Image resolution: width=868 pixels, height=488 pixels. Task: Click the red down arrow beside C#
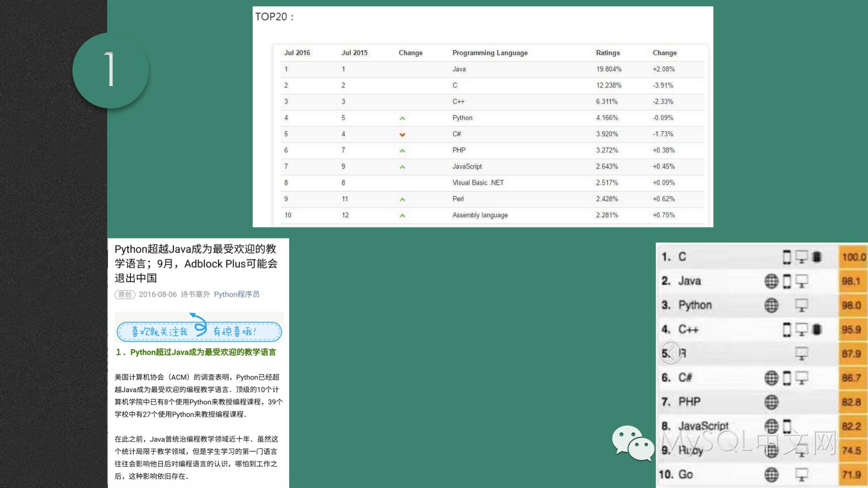click(x=402, y=135)
